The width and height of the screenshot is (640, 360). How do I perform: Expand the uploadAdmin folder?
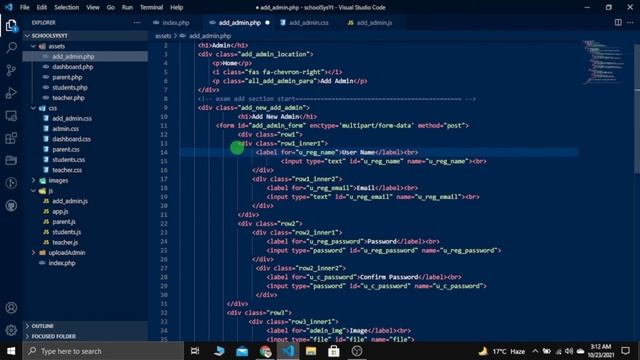(x=85, y=253)
